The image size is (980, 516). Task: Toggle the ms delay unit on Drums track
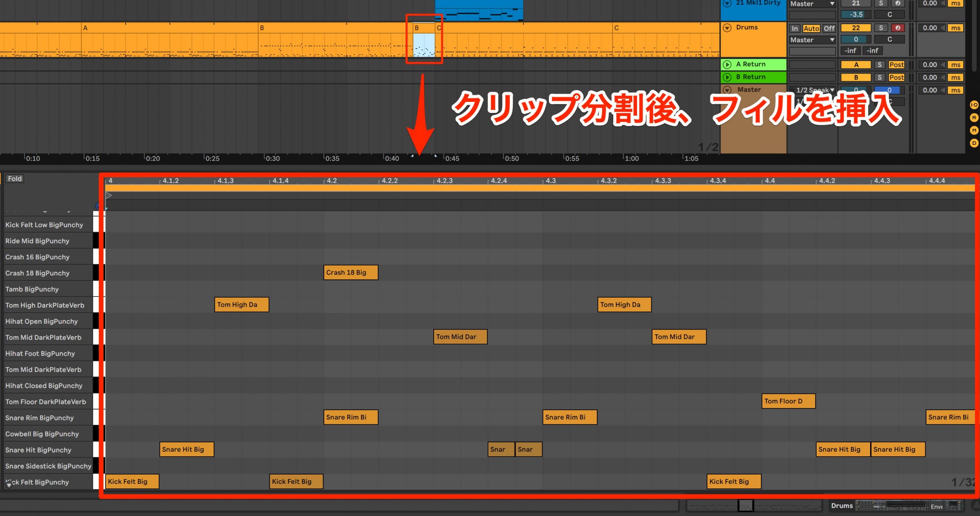955,28
